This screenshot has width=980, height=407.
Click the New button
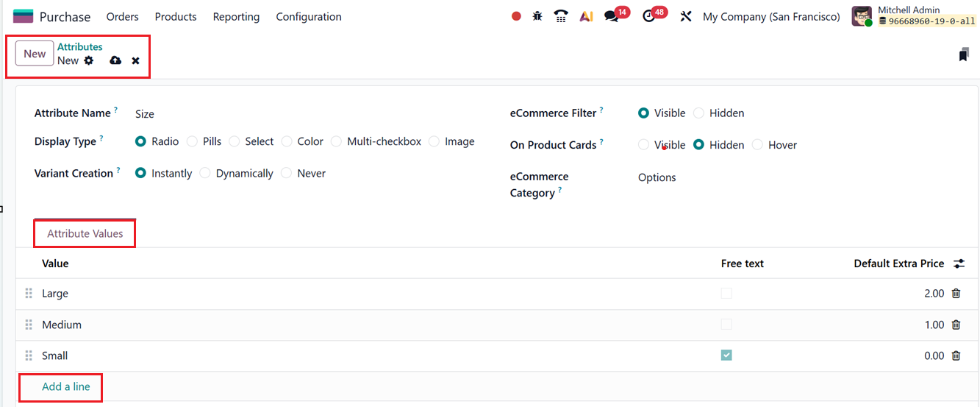point(35,54)
